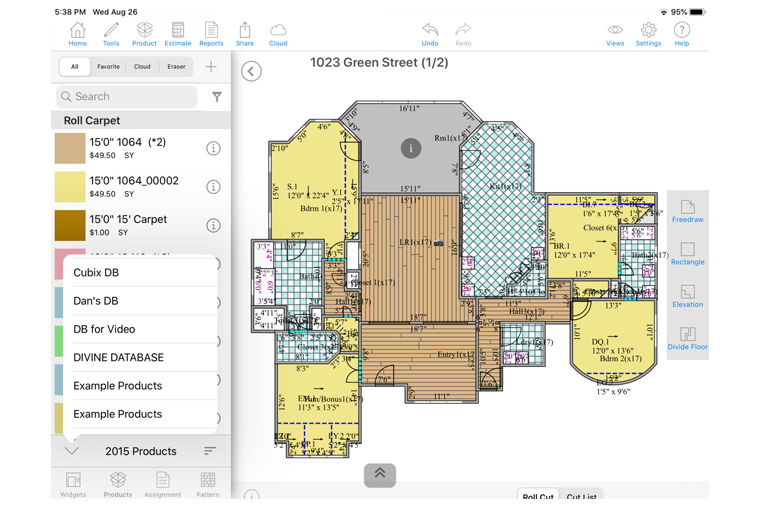760x505 pixels.
Task: Tap the filter funnel icon
Action: [217, 97]
